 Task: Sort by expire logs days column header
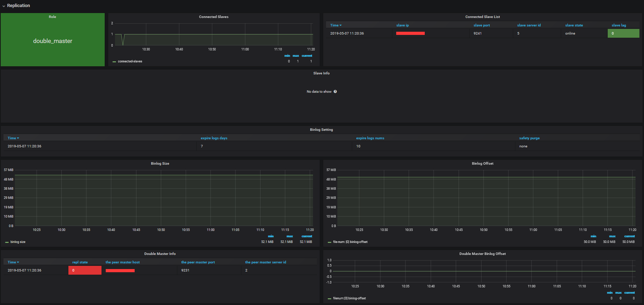click(214, 138)
